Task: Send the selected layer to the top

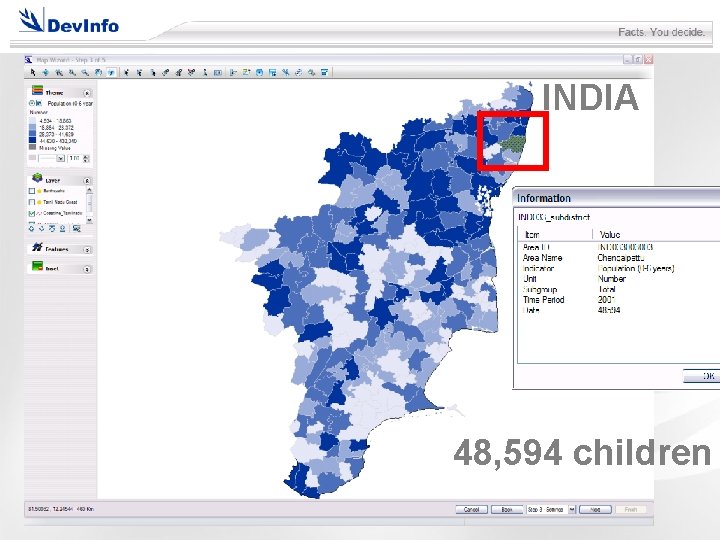Action: (52, 228)
